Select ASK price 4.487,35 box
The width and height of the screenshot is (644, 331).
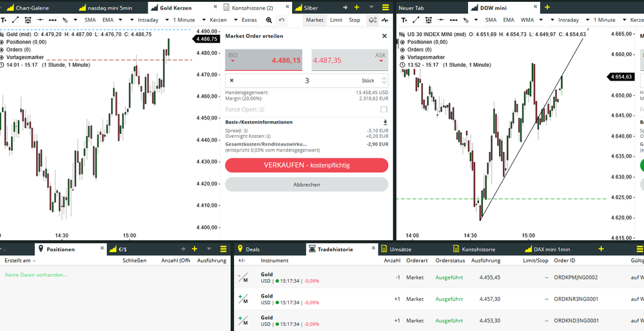349,60
